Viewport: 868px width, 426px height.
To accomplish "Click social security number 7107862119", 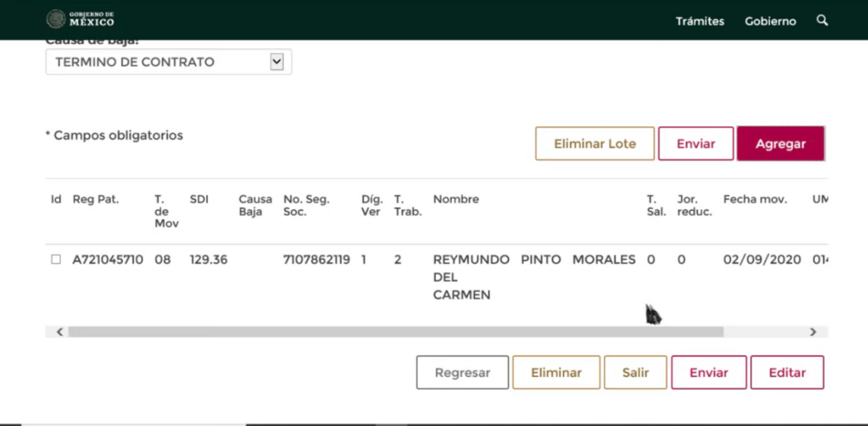I will (x=316, y=260).
